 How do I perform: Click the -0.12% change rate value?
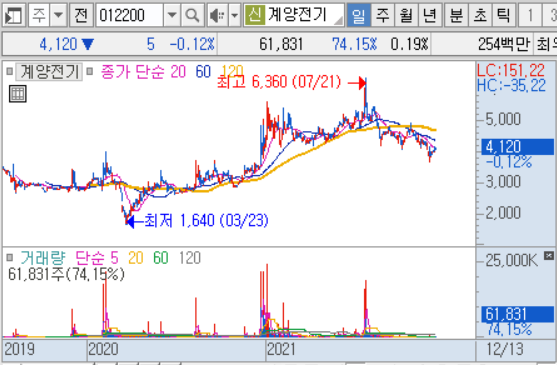(x=192, y=44)
